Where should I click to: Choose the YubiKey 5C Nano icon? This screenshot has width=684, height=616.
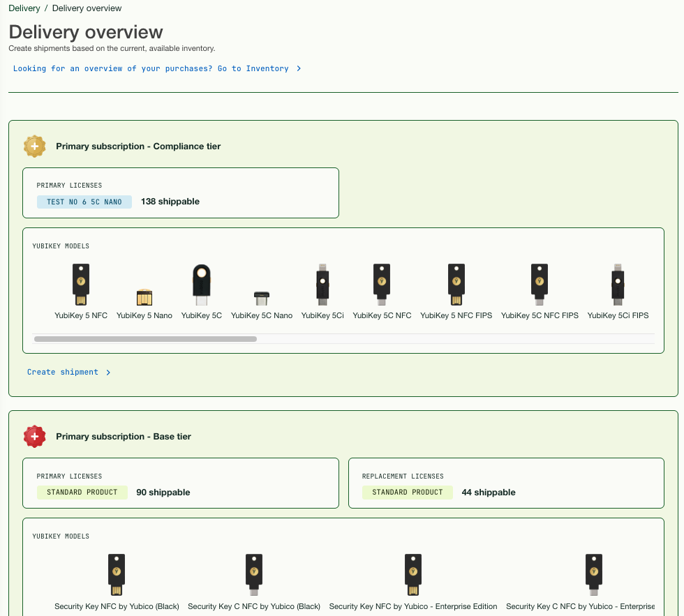pos(262,299)
